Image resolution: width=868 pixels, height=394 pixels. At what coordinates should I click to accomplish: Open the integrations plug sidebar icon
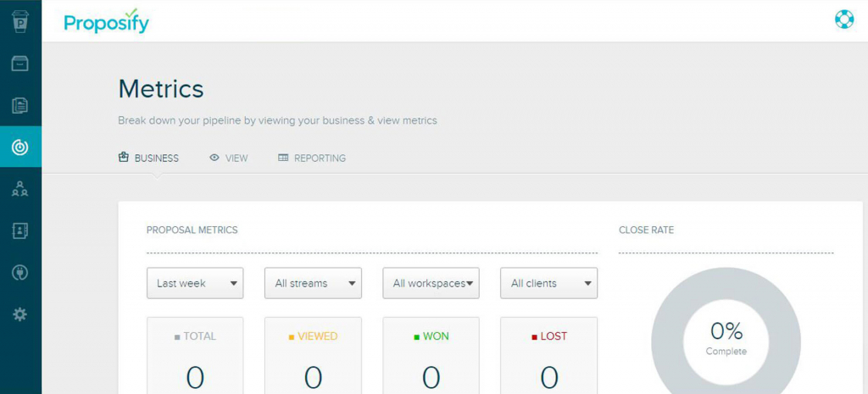click(20, 273)
